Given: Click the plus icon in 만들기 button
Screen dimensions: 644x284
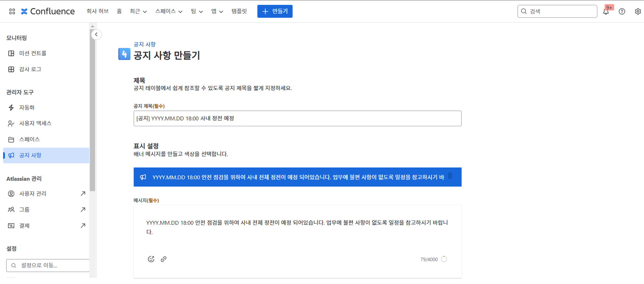Looking at the screenshot, I should [x=265, y=11].
